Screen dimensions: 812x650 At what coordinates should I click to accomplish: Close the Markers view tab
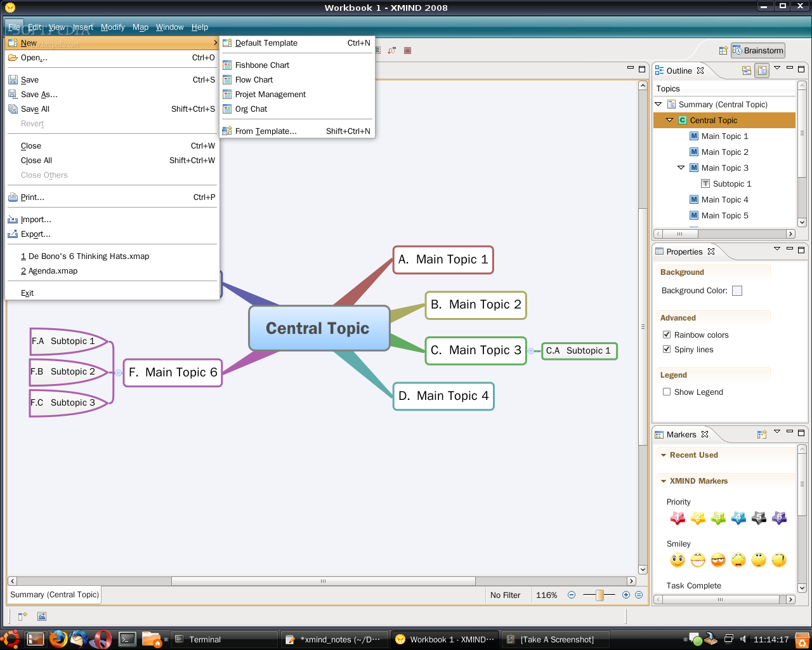pos(705,434)
